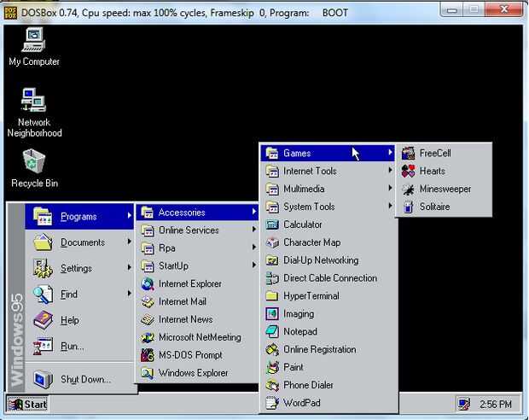
Task: Click the Calculator icon in Accessories
Action: (272, 225)
